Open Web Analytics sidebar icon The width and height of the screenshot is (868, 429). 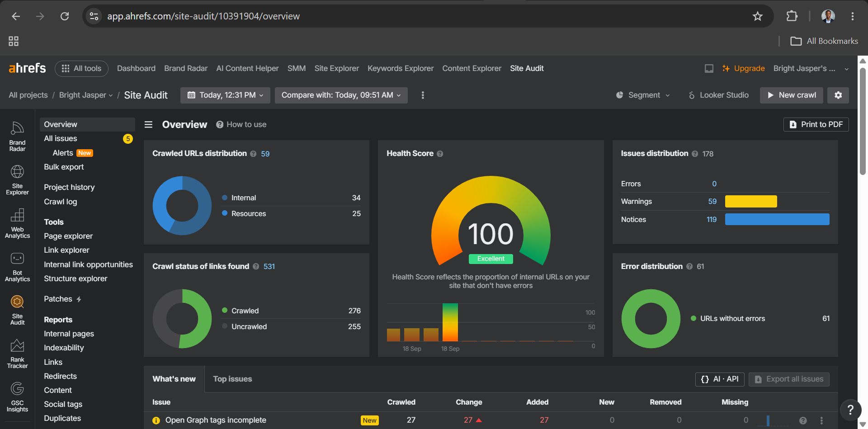click(x=17, y=223)
